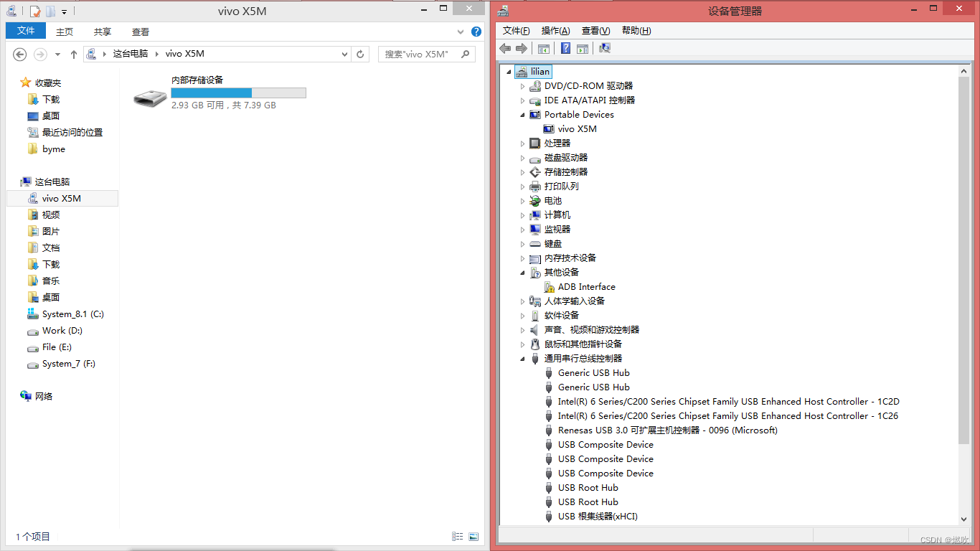This screenshot has width=980, height=551.
Task: Click 这台电脑 breadcrumb in address bar
Action: tap(131, 54)
